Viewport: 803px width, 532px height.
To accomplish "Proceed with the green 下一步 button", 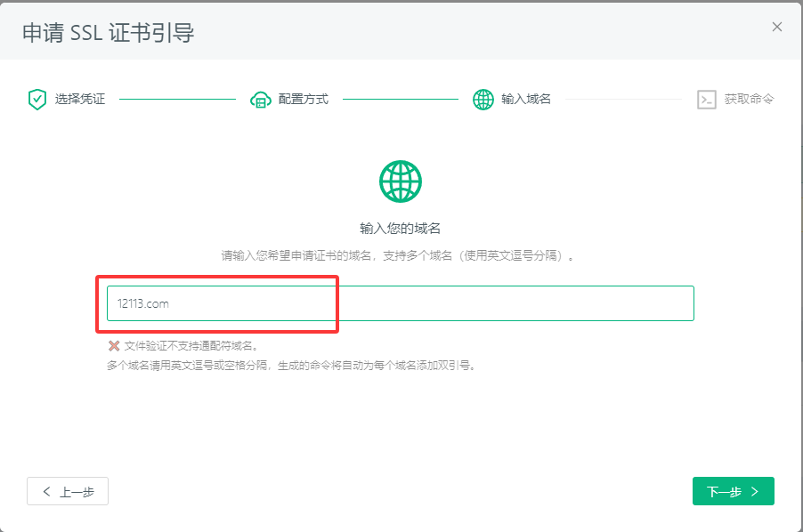I will [x=733, y=491].
